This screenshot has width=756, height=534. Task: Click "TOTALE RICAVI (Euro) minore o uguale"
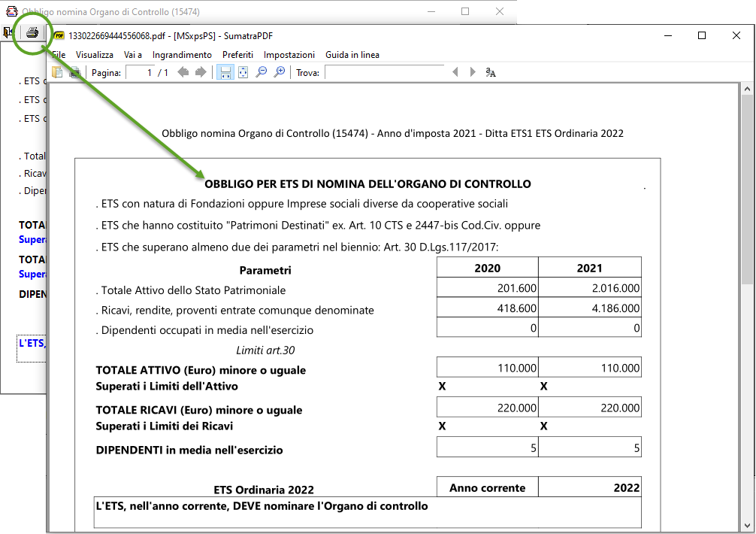199,411
